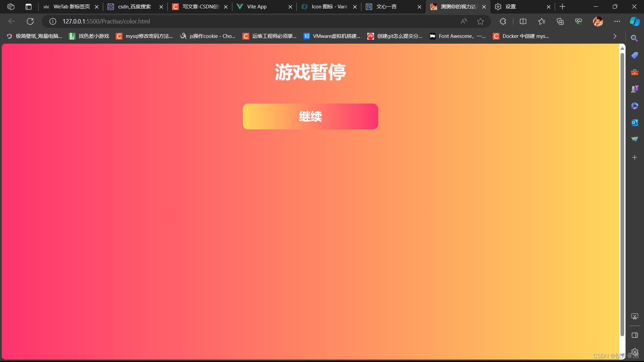Open the sidebar Tools briefcase icon
This screenshot has height=362, width=644.
pyautogui.click(x=634, y=72)
